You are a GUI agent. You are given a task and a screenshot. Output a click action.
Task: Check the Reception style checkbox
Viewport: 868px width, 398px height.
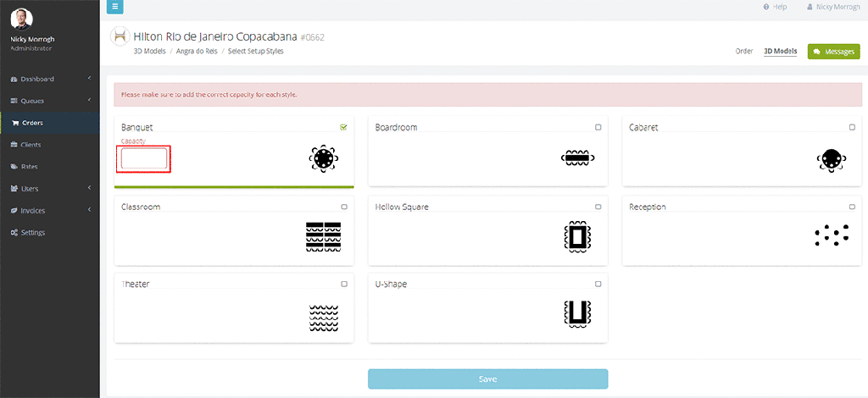tap(852, 207)
